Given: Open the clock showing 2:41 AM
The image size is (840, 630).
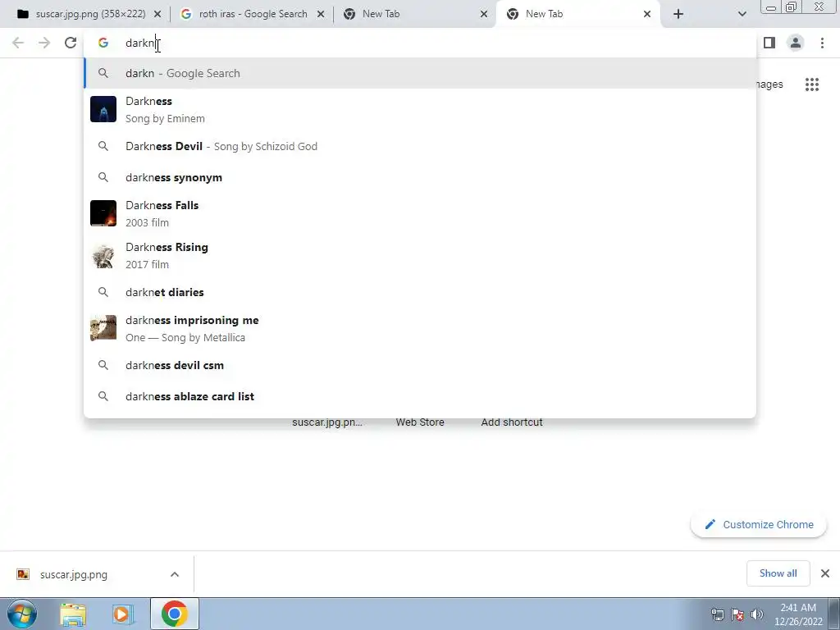Looking at the screenshot, I should tap(798, 614).
